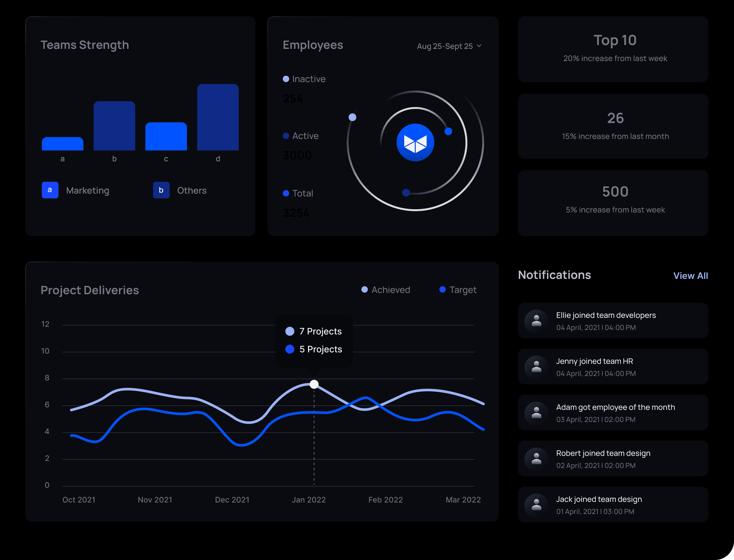734x560 pixels.
Task: Click the Total employees legend dot
Action: click(286, 193)
